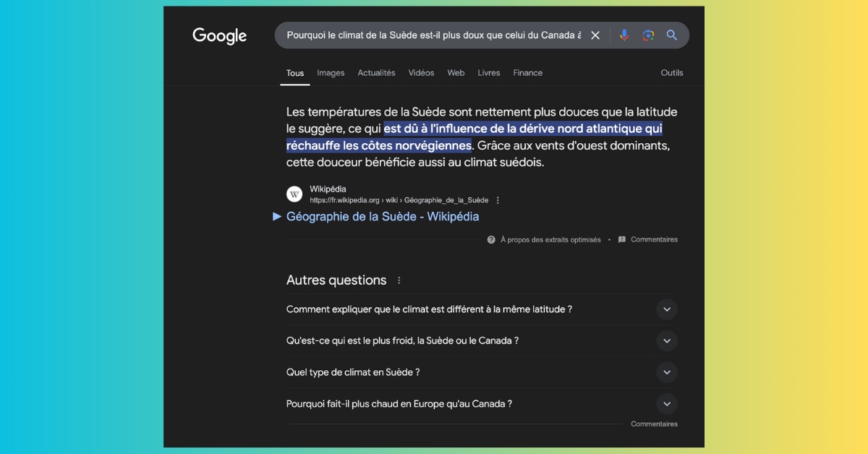Submit search with the magnifying glass icon
The height and width of the screenshot is (454, 868).
[672, 35]
